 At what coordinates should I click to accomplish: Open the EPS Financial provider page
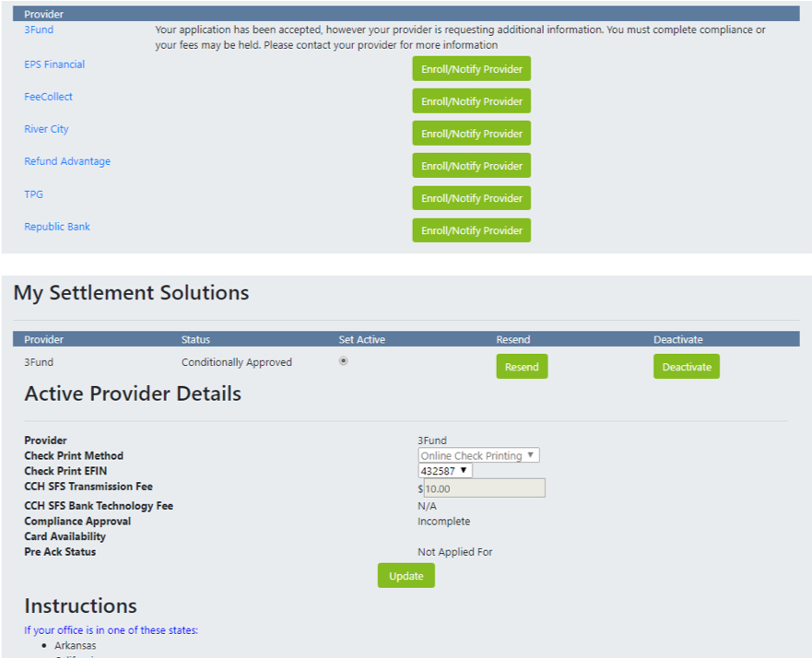click(54, 65)
